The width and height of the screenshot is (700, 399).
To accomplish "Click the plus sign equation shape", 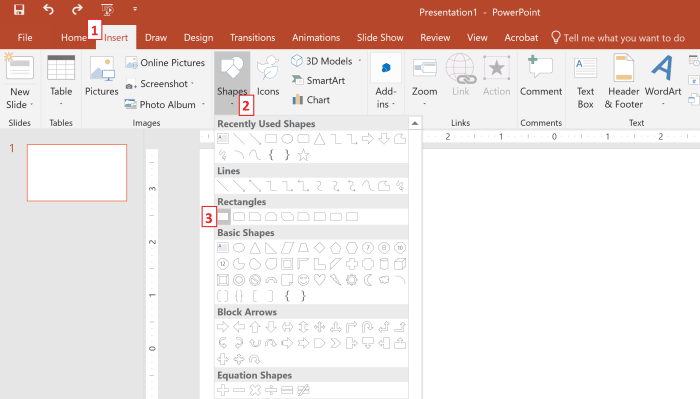I will point(222,391).
